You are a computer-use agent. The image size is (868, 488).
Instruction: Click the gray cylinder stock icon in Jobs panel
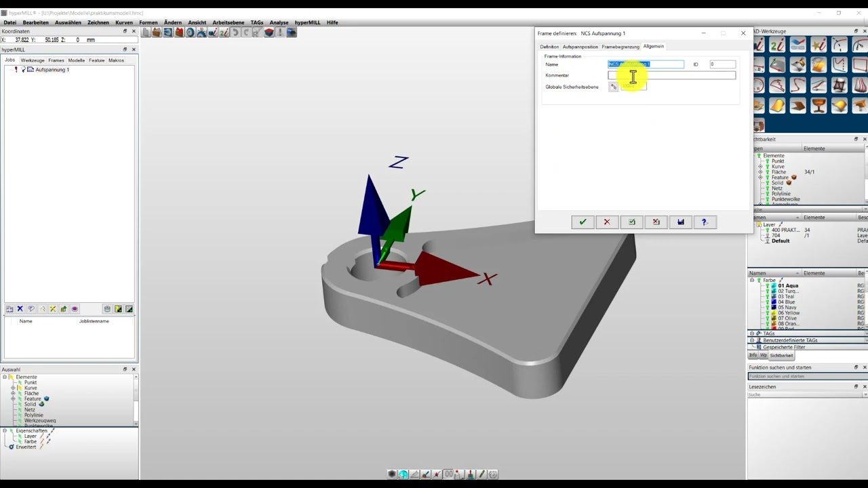[107, 309]
